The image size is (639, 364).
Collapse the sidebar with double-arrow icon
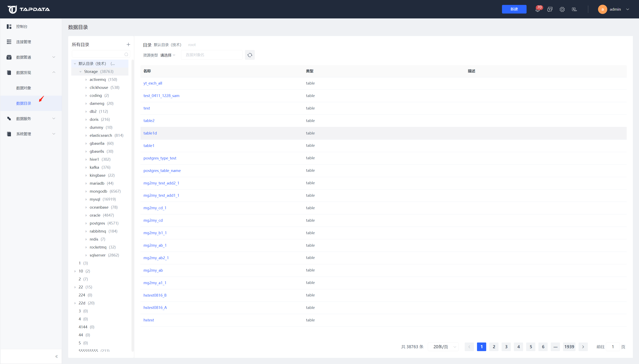pos(57,356)
